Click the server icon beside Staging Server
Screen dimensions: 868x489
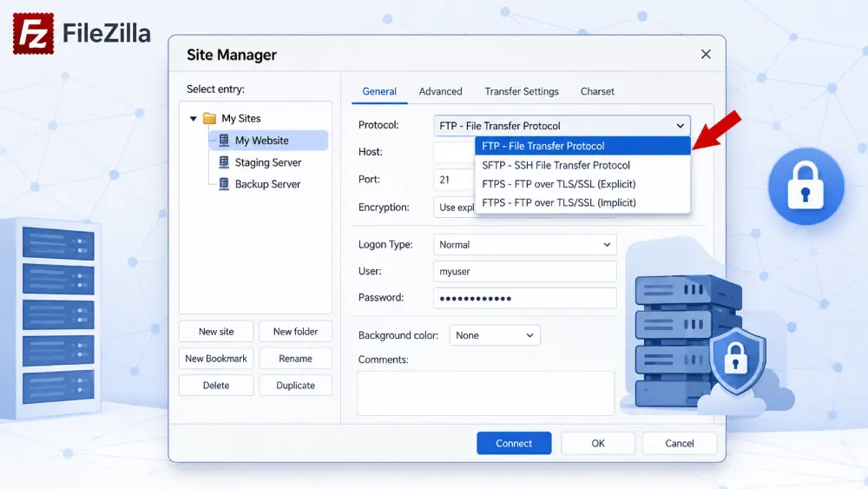tap(224, 162)
